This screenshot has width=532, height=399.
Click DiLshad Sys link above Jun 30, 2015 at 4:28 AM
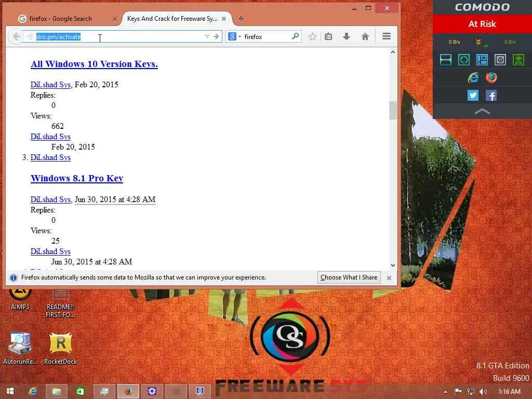[x=50, y=251]
